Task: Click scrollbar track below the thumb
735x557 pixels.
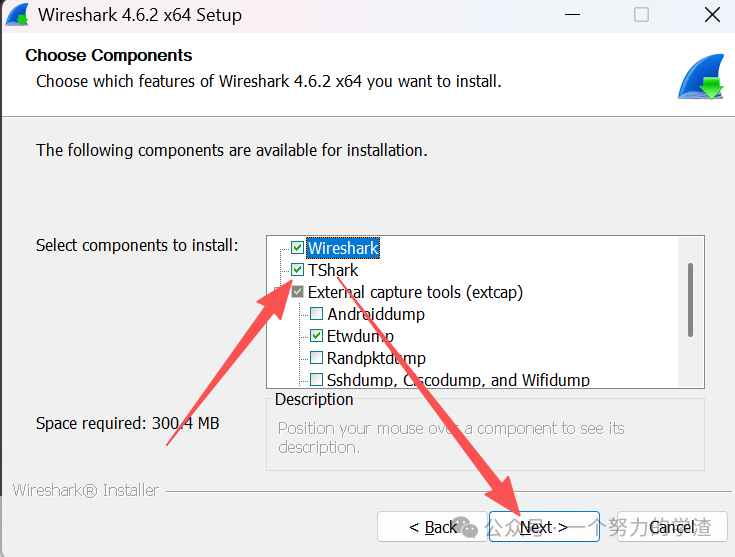Action: pyautogui.click(x=690, y=362)
